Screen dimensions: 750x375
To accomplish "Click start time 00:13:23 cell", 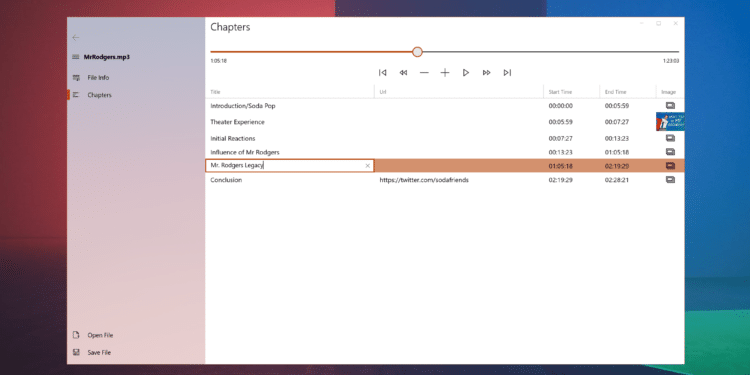I will tap(561, 152).
